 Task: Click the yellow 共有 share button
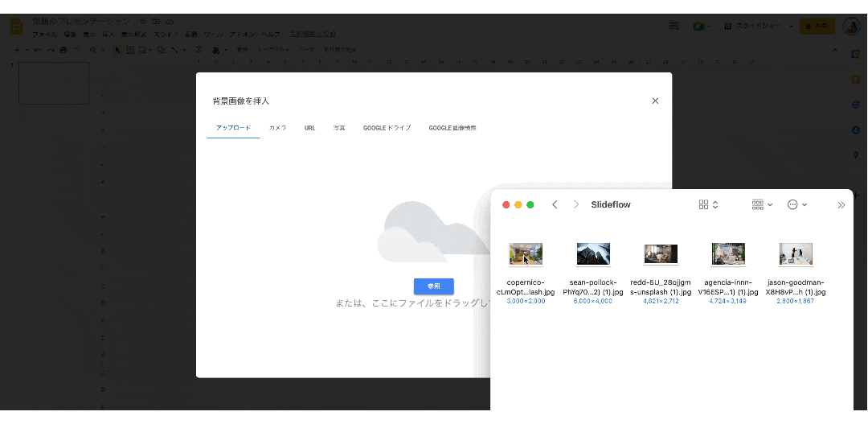click(x=817, y=26)
